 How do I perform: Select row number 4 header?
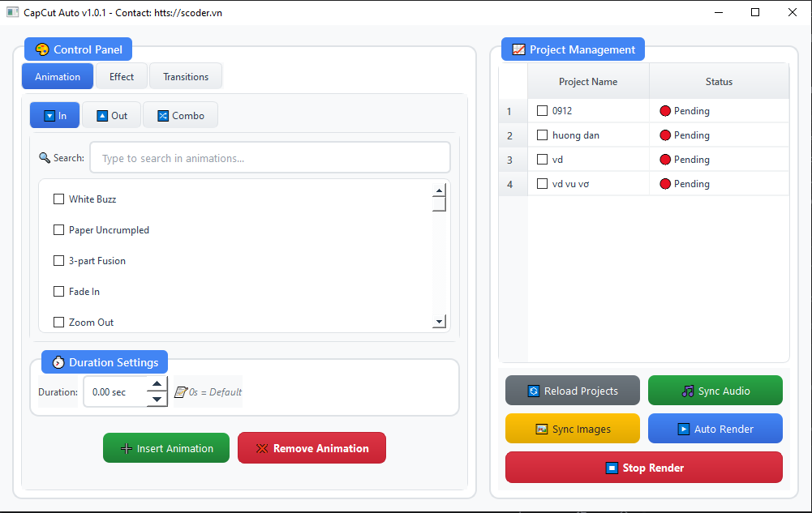coord(513,184)
